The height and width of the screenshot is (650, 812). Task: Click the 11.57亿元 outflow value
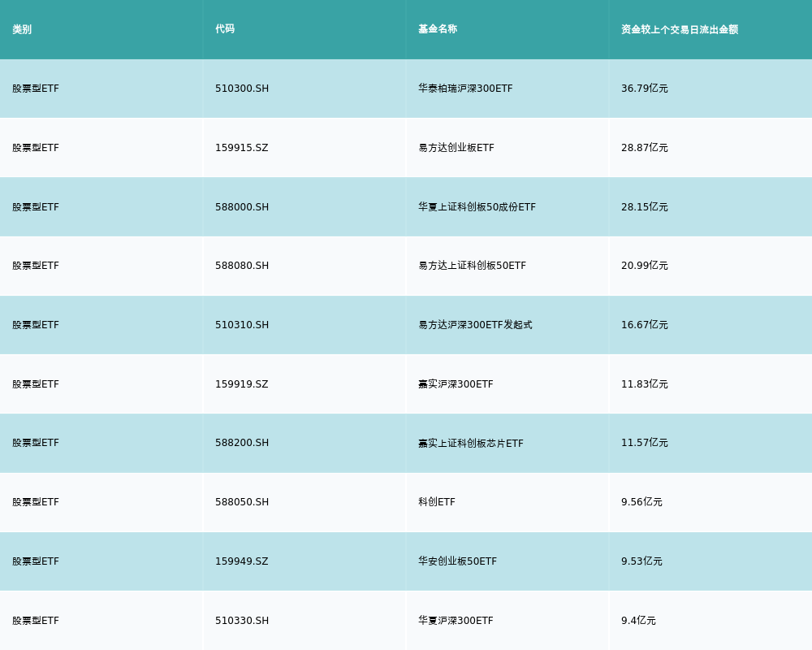click(644, 443)
